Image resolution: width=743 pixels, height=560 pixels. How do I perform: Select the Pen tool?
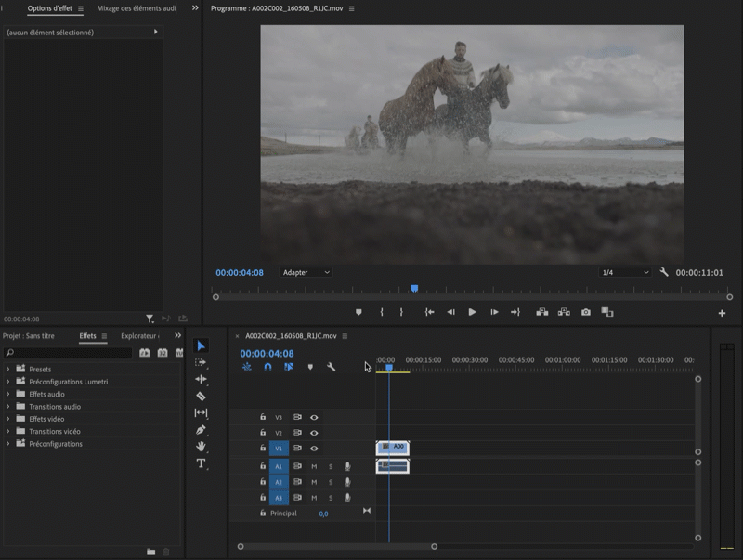(x=201, y=430)
